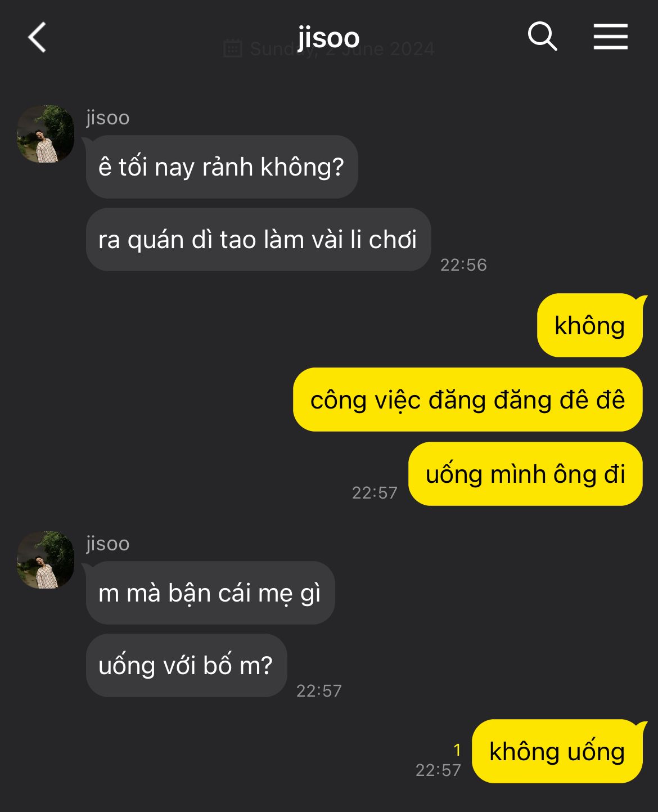The image size is (658, 812).
Task: Open the hamburger menu icon
Action: tap(610, 37)
